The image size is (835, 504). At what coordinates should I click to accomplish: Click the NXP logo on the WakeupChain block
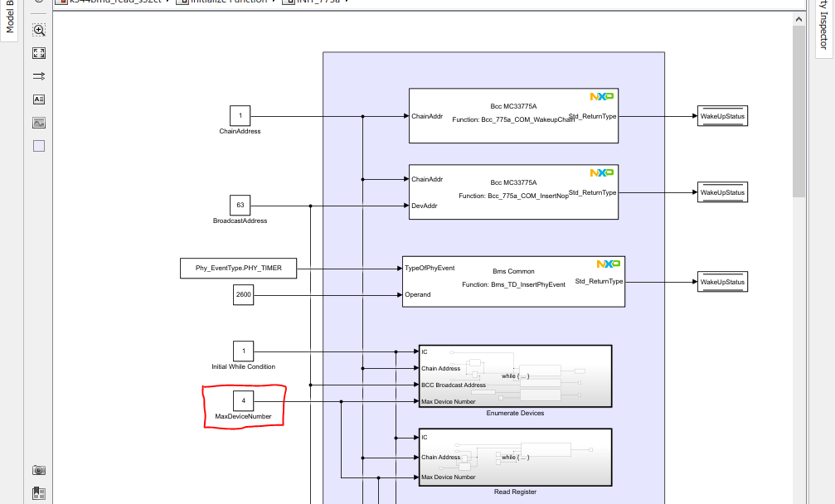[x=604, y=98]
